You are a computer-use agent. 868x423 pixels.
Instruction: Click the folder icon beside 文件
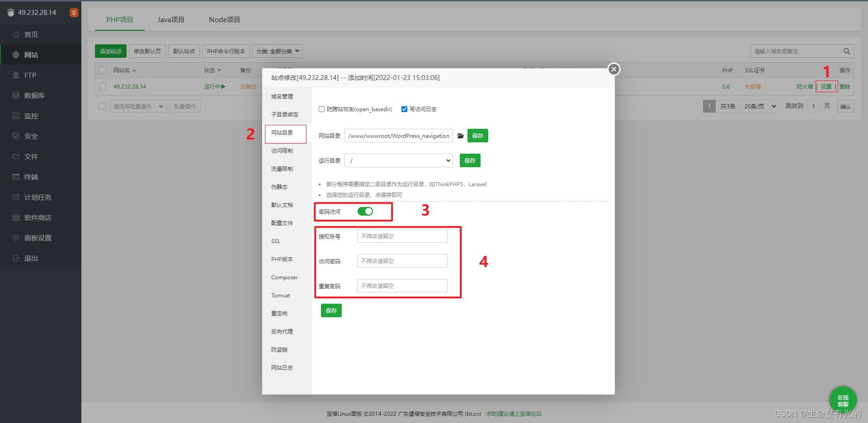(x=16, y=156)
